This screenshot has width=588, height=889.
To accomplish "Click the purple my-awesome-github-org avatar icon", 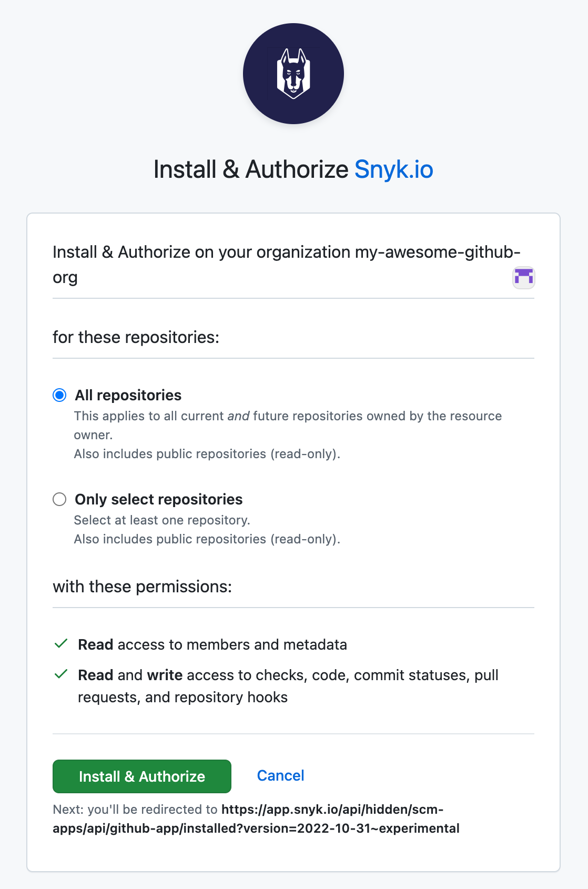I will point(524,277).
